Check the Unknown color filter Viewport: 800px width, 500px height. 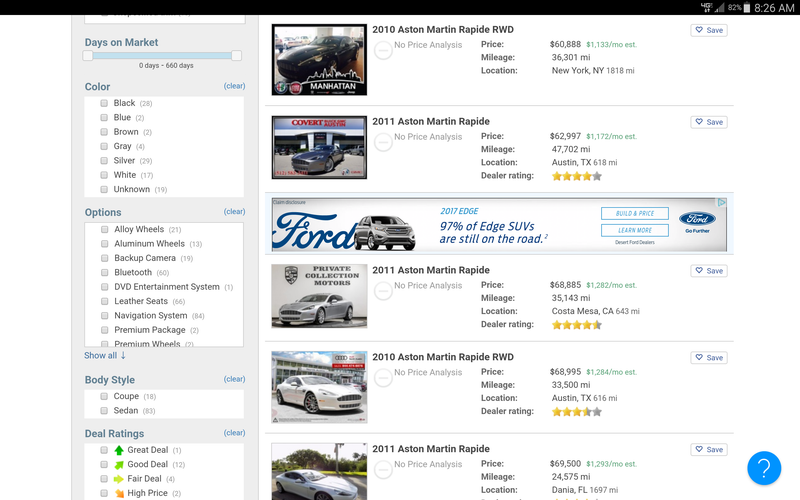pyautogui.click(x=104, y=189)
